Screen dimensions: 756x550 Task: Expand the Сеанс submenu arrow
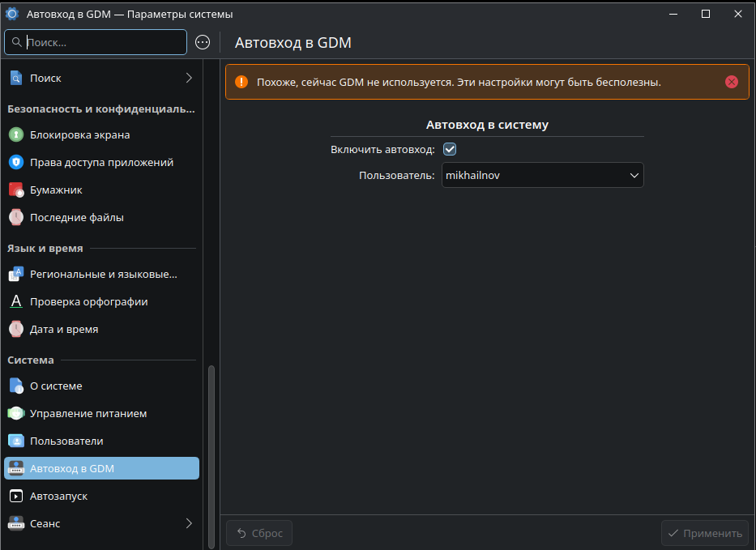pos(189,523)
